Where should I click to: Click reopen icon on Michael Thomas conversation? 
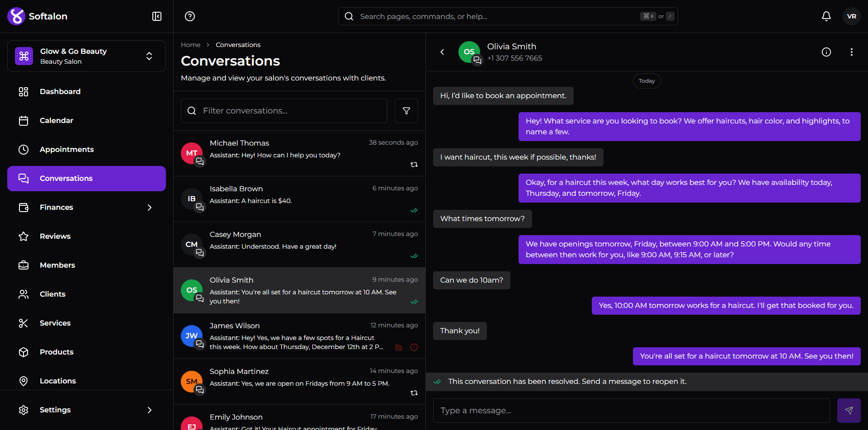point(414,165)
